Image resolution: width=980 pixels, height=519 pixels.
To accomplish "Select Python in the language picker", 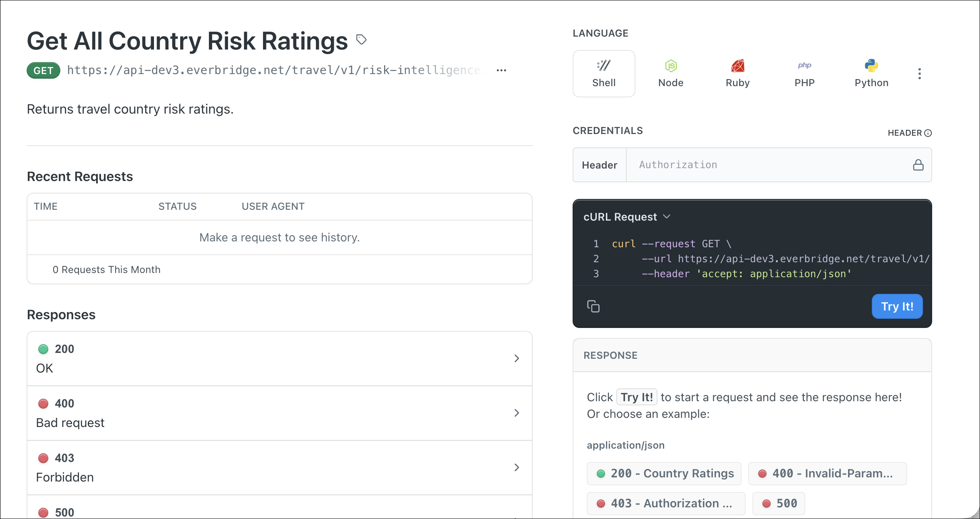I will 871,73.
